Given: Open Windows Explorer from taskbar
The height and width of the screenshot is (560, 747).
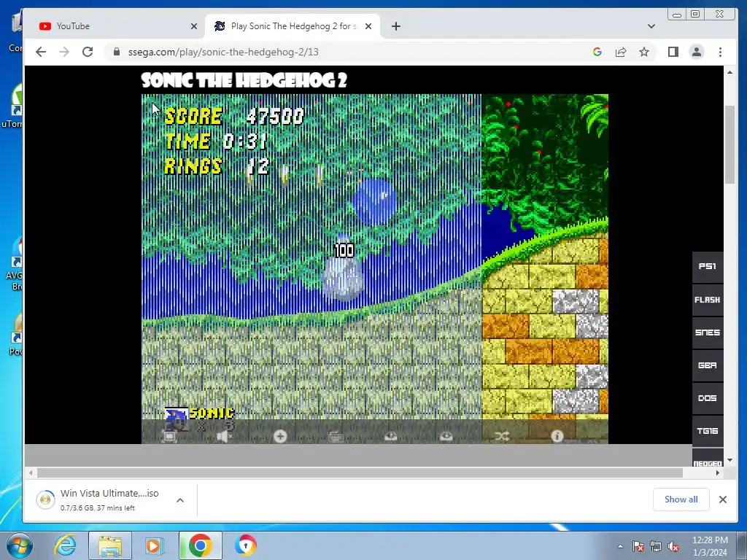Looking at the screenshot, I should [x=110, y=545].
